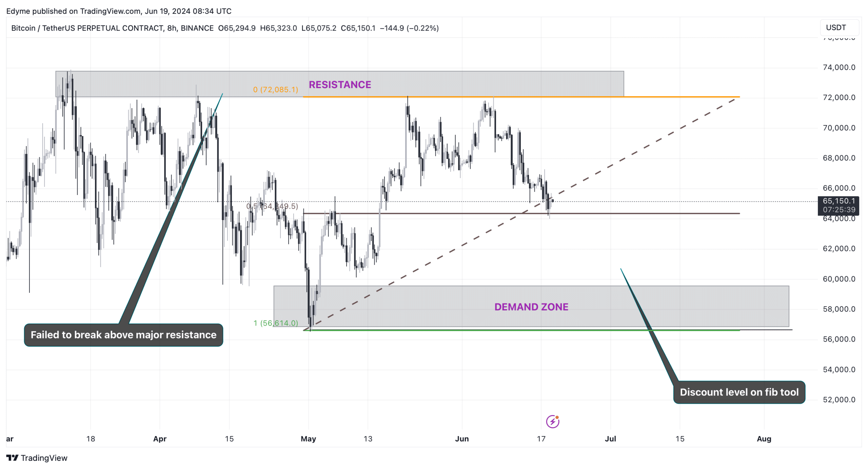
Task: Click the Jun label on time axis
Action: 462,439
